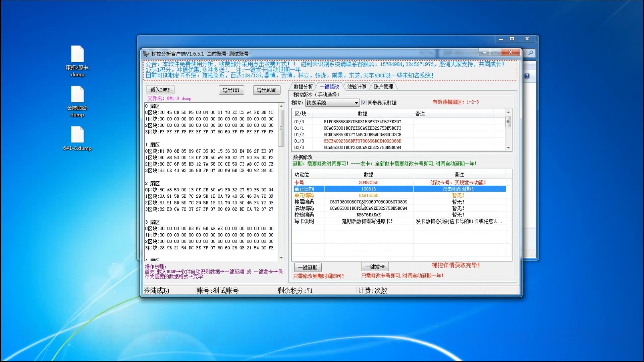This screenshot has width=644, height=362.
Task: Click the blue help question mark icon
Action: pos(527,76)
